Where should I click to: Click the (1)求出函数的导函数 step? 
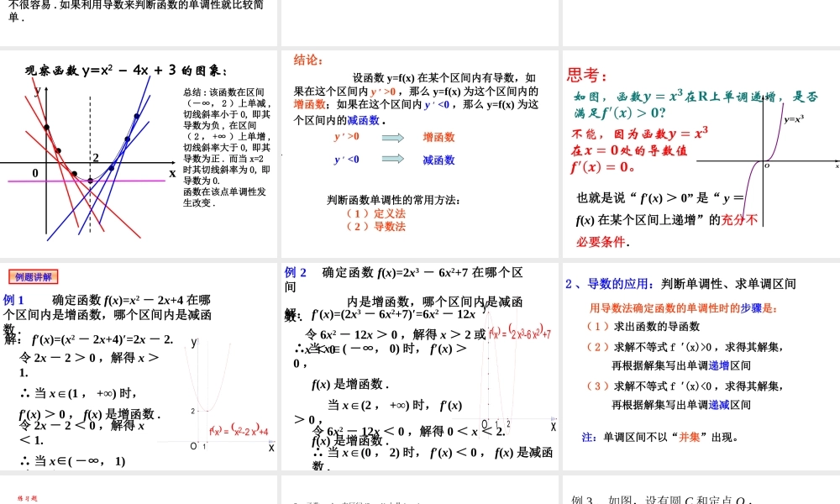[643, 326]
